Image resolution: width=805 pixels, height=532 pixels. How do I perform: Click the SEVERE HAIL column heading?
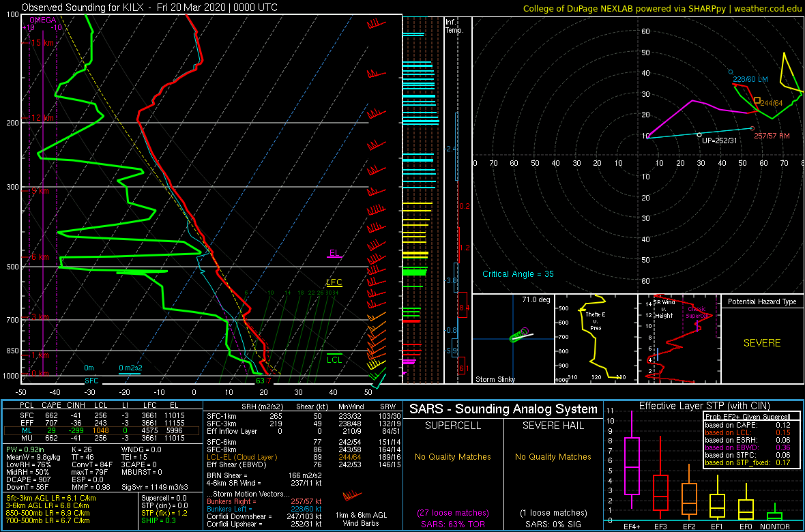coord(553,426)
